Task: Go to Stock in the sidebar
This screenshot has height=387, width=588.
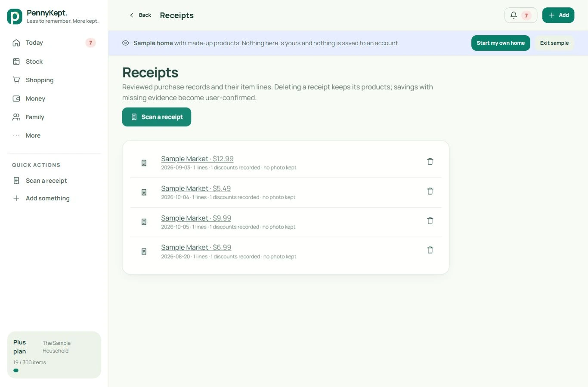Action: click(54, 61)
